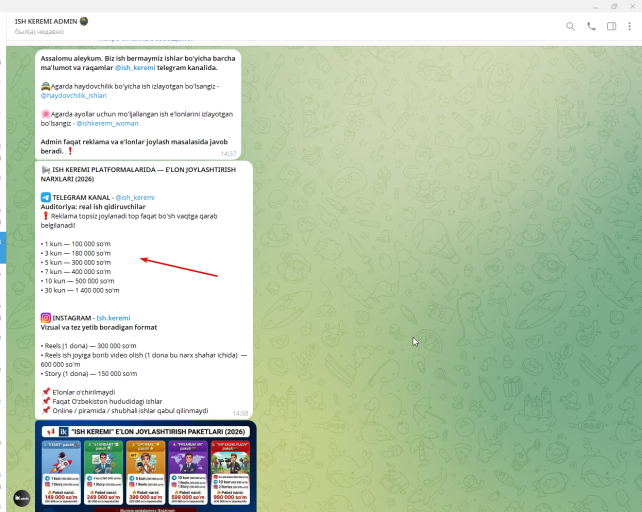Click the 14:37 message timestamp
642x512 pixels.
228,154
